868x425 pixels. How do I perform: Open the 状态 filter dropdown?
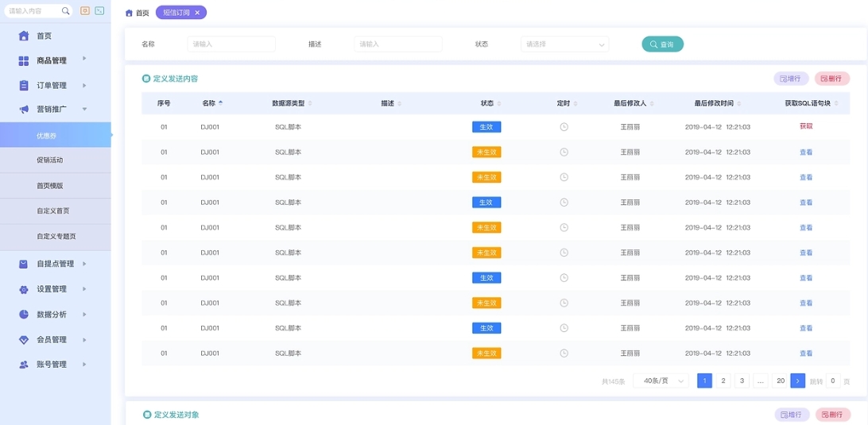[x=564, y=44]
